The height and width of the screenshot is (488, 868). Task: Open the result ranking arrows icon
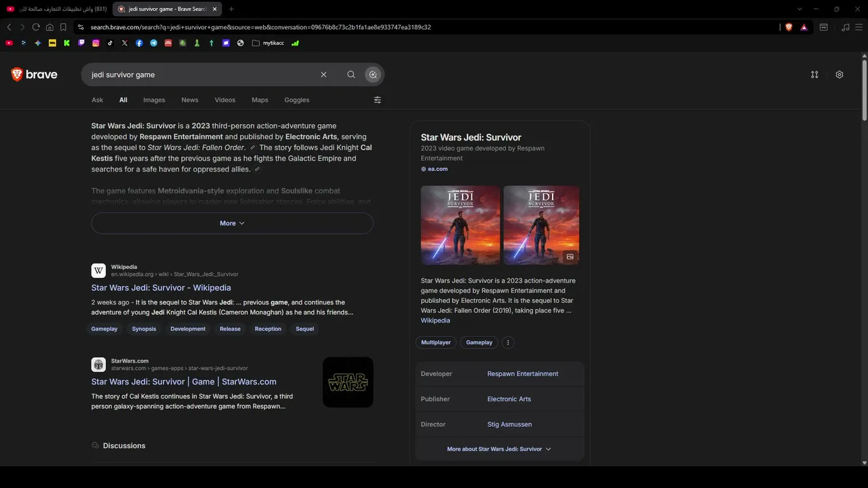tap(814, 75)
